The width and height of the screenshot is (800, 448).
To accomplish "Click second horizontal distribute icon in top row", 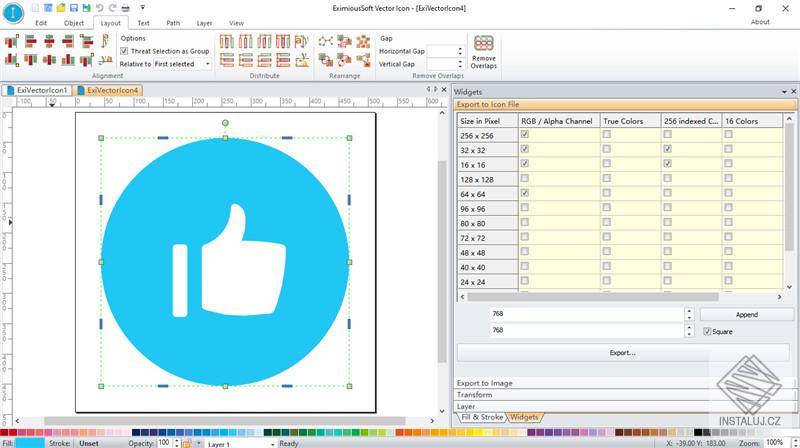I will (246, 41).
